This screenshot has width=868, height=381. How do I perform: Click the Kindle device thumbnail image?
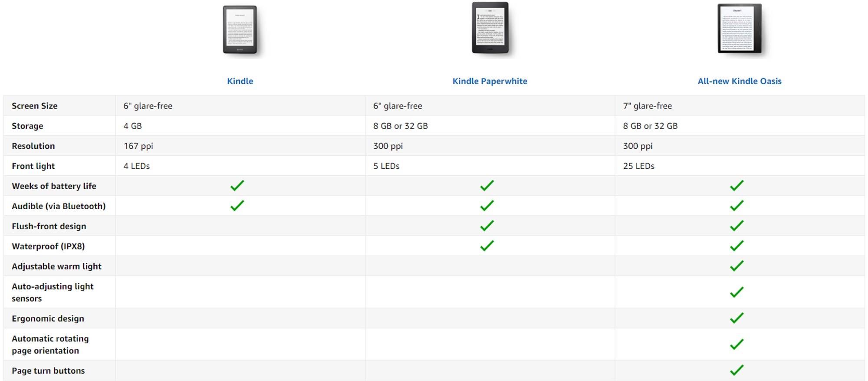click(240, 30)
